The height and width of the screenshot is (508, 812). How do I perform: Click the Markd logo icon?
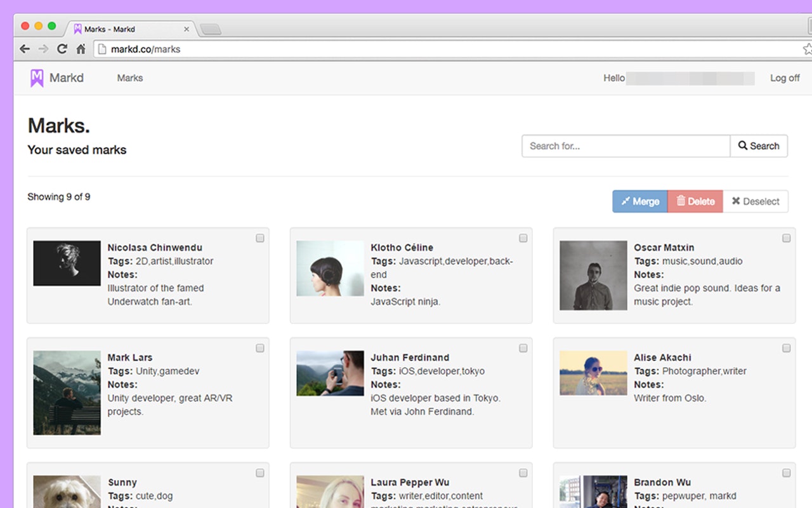(x=37, y=78)
